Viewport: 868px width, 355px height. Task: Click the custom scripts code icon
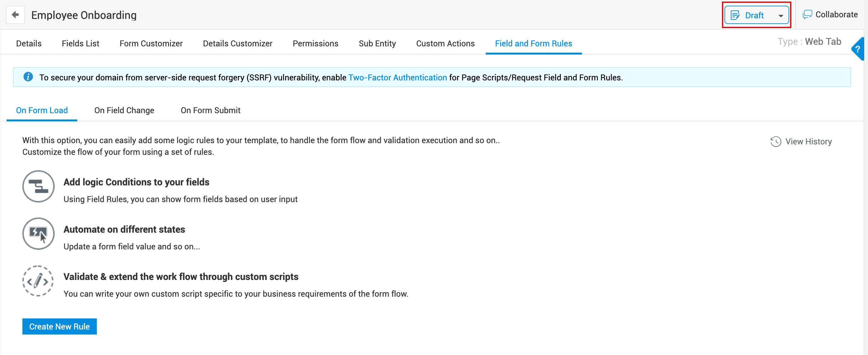pos(38,281)
